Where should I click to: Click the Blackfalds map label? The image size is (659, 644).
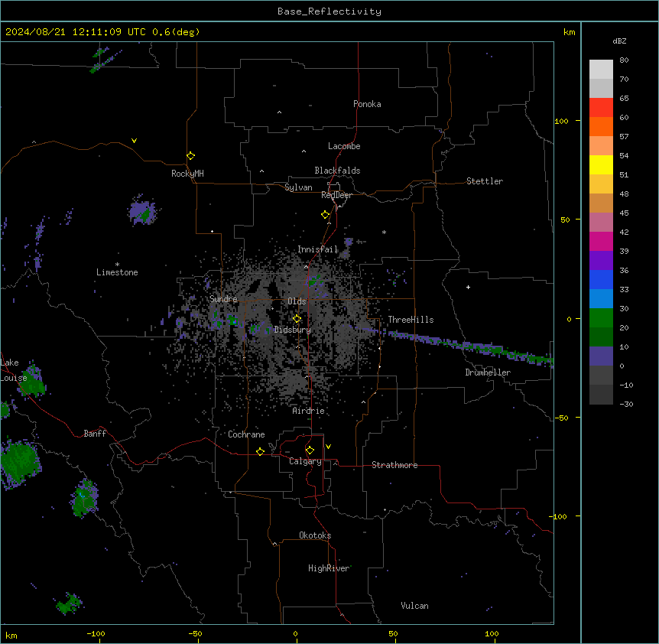click(x=337, y=171)
